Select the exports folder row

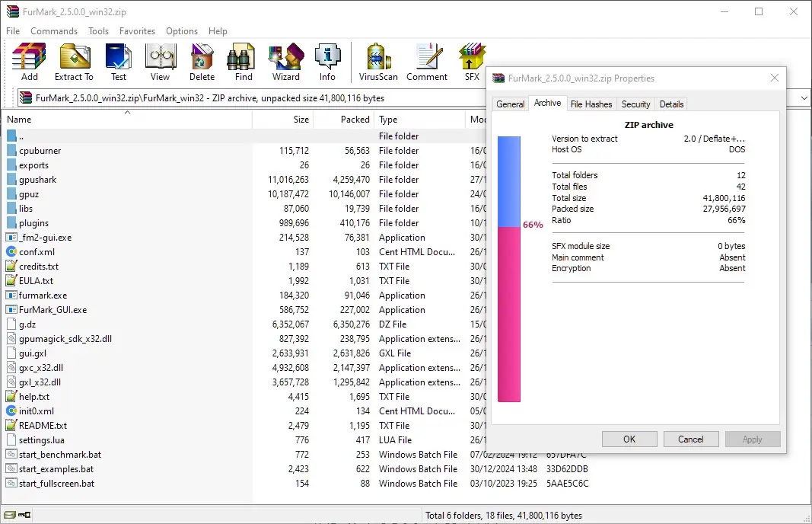244,165
